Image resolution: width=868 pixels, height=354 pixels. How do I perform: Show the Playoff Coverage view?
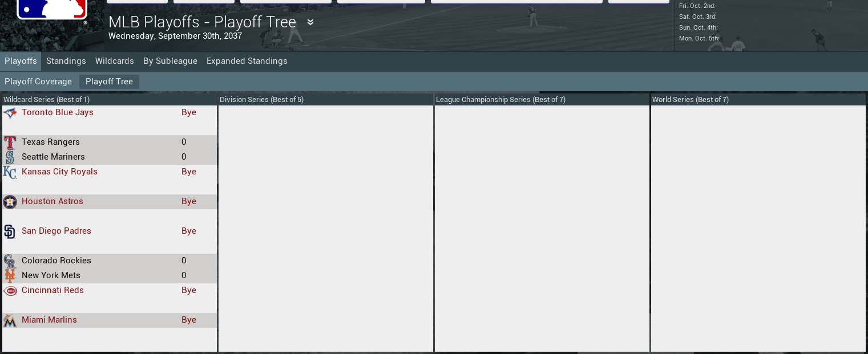(38, 82)
